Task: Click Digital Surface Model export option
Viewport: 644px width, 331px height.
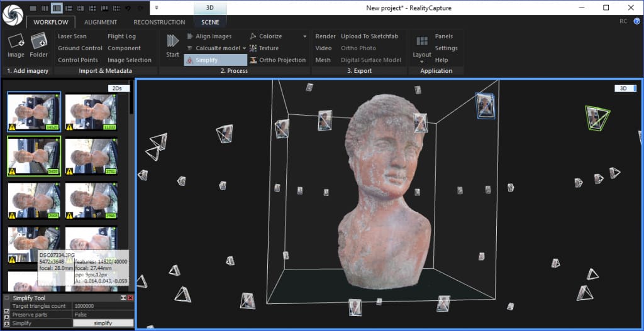Action: (371, 60)
